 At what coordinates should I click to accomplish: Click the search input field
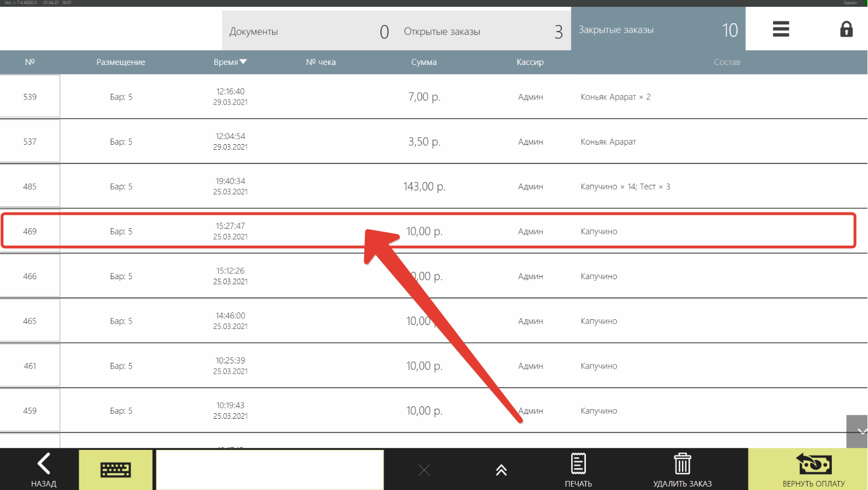click(270, 470)
